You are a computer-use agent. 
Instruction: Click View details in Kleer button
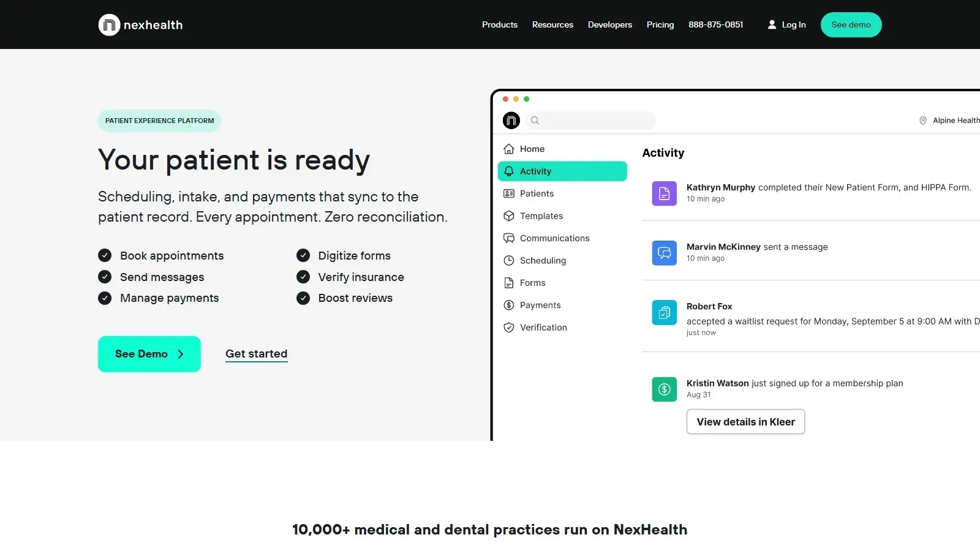(x=745, y=422)
